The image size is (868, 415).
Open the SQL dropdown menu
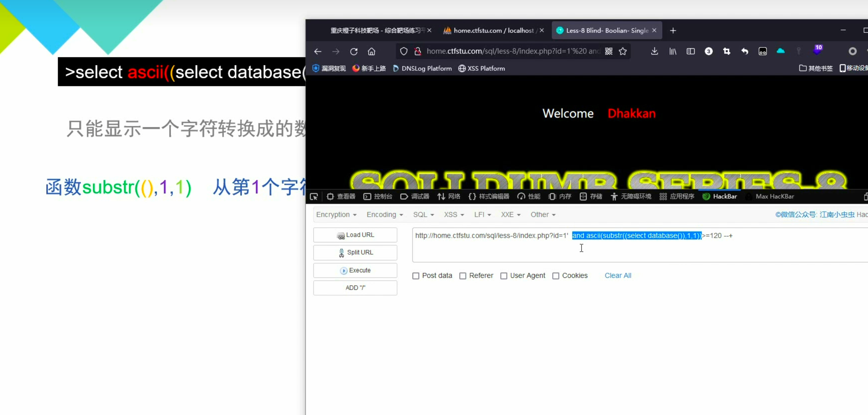[x=423, y=215]
